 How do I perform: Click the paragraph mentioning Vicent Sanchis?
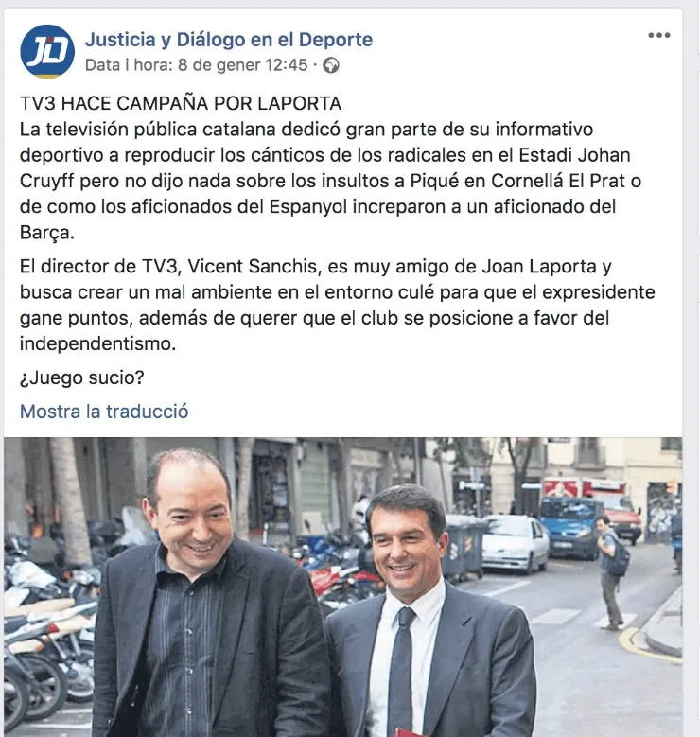tap(337, 305)
